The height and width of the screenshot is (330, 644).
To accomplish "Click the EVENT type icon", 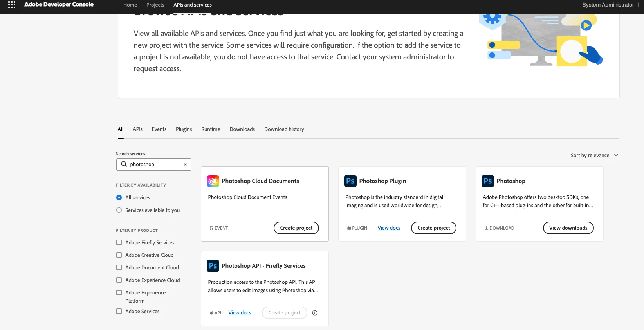I will point(212,228).
